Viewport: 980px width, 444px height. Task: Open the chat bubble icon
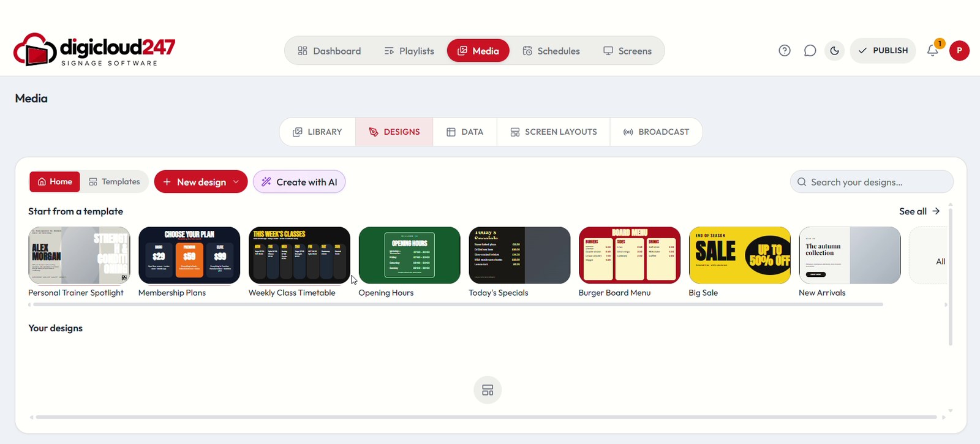810,51
